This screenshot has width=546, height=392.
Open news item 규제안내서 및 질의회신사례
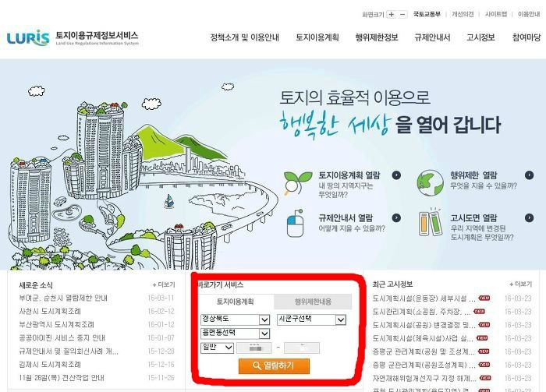[69, 351]
